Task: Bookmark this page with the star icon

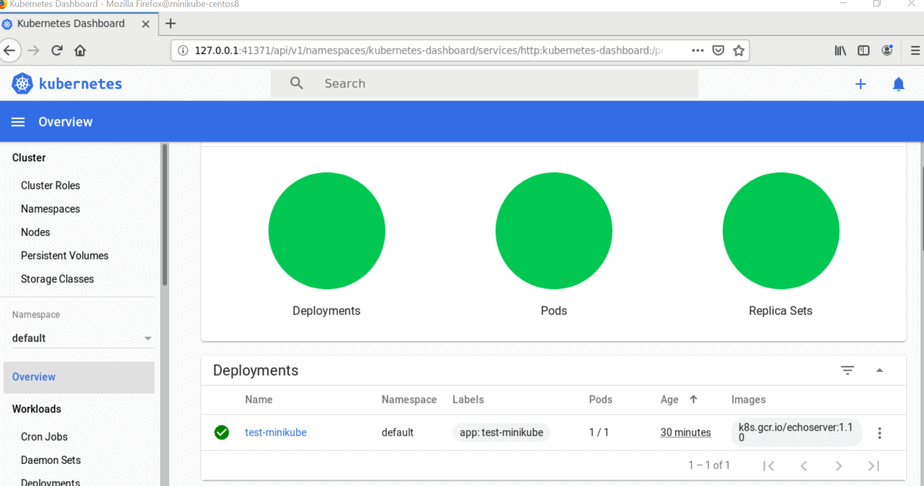Action: pyautogui.click(x=739, y=50)
